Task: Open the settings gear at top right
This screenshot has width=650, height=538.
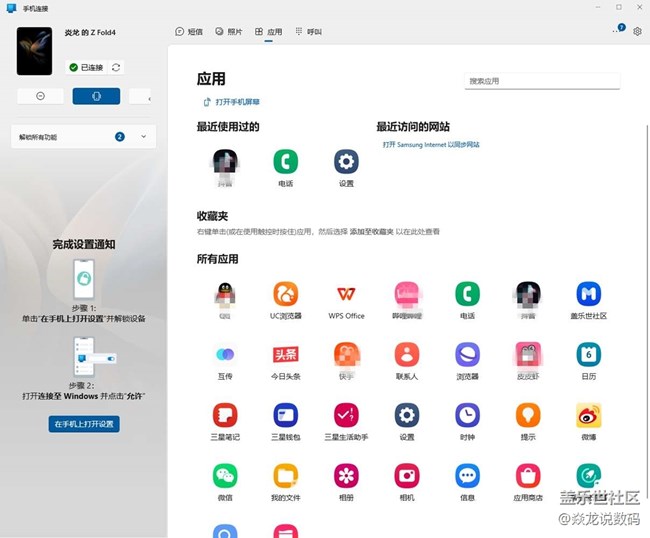Action: coord(637,32)
